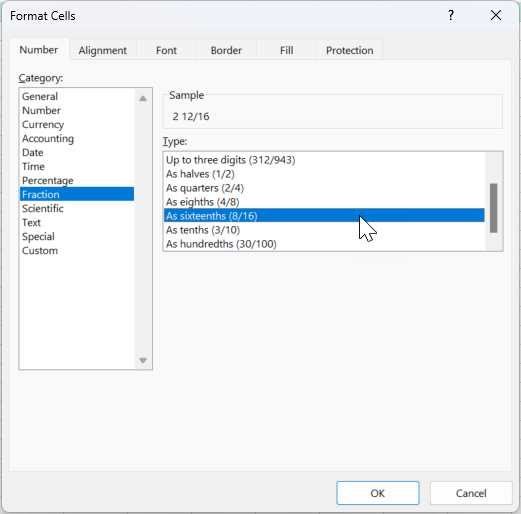Choose As hundredths (30/100) type
This screenshot has height=514, width=521.
[324, 244]
